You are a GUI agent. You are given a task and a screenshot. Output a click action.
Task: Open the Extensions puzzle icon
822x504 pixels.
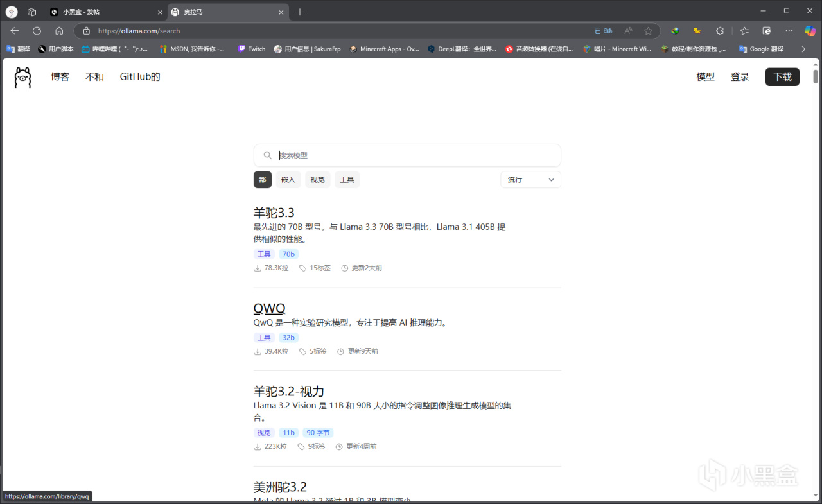pyautogui.click(x=720, y=31)
